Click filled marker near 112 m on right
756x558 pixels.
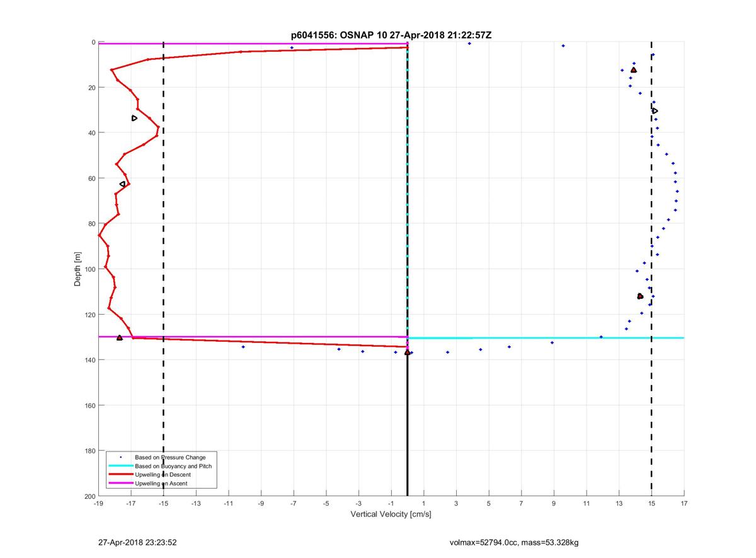point(640,296)
